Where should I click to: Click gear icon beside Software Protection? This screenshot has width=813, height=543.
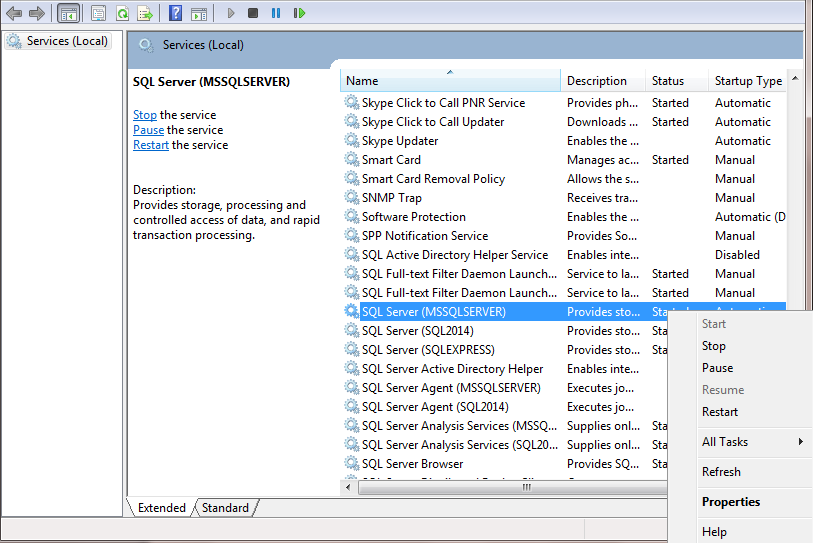[x=352, y=217]
